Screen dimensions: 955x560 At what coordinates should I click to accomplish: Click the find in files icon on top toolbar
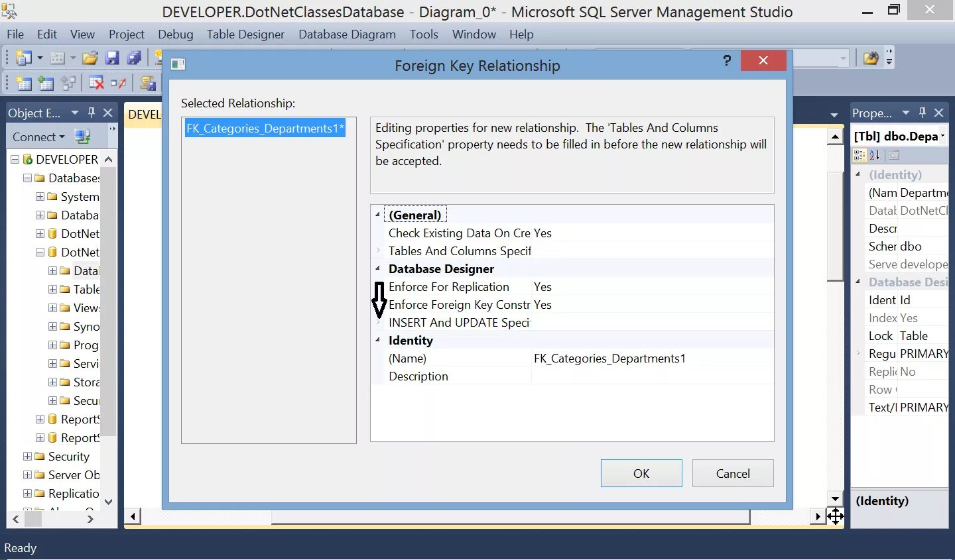pos(871,58)
